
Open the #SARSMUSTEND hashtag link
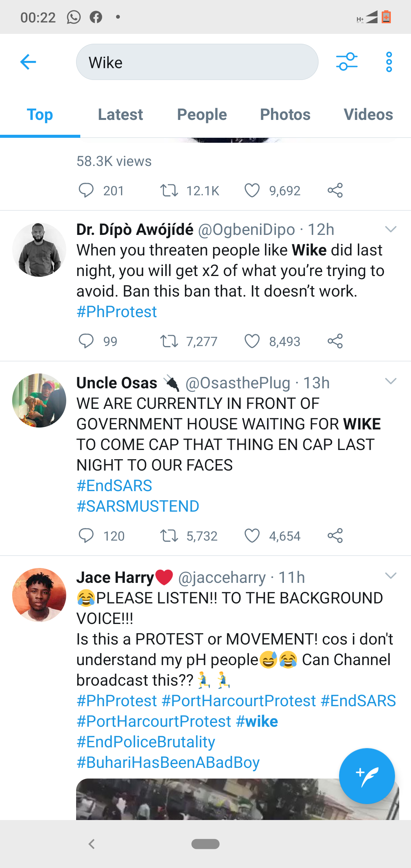[x=138, y=506]
